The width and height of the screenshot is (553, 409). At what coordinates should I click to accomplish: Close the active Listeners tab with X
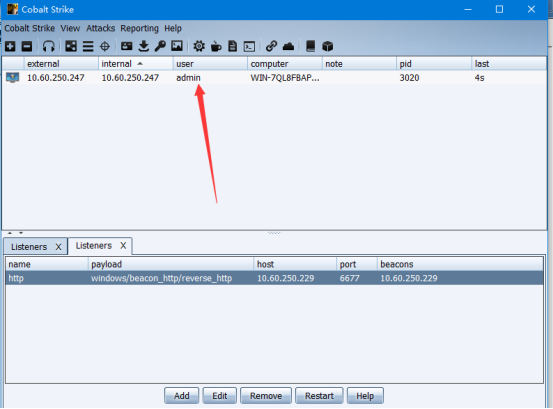point(123,245)
